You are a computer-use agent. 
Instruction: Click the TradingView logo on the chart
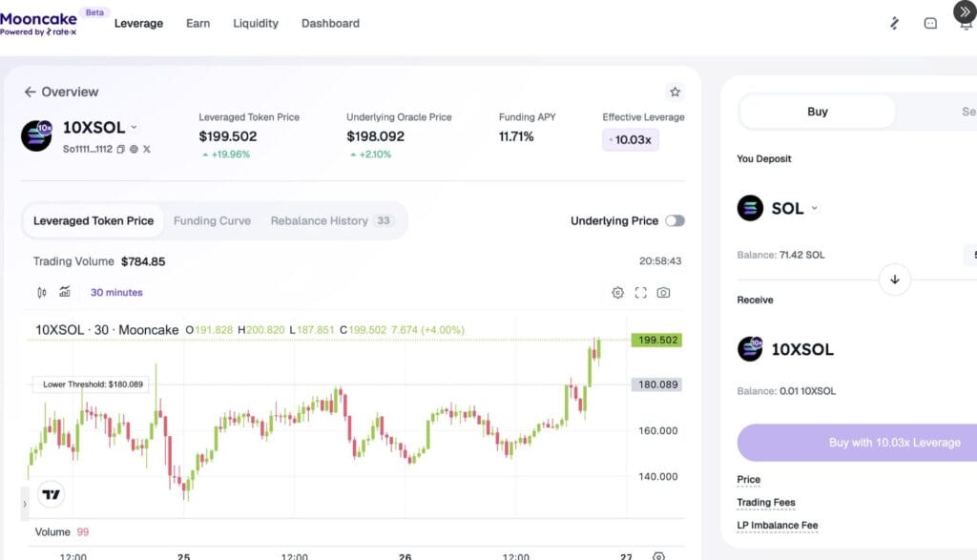point(51,494)
